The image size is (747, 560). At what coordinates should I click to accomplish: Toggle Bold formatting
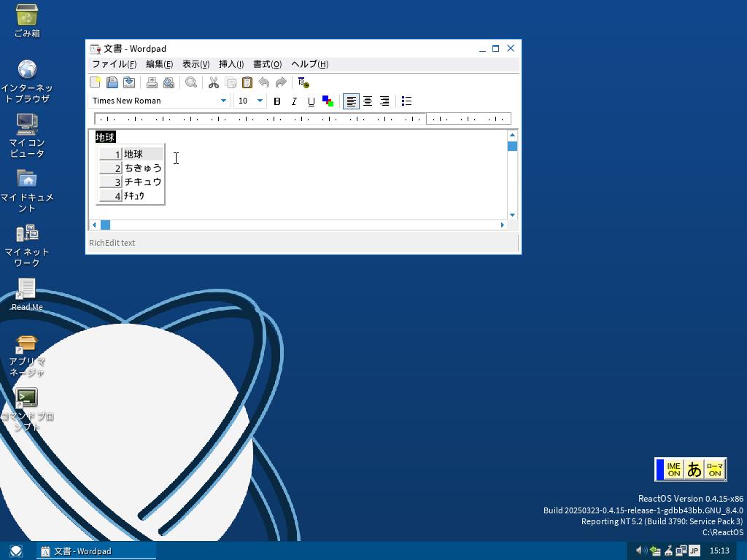[x=277, y=101]
